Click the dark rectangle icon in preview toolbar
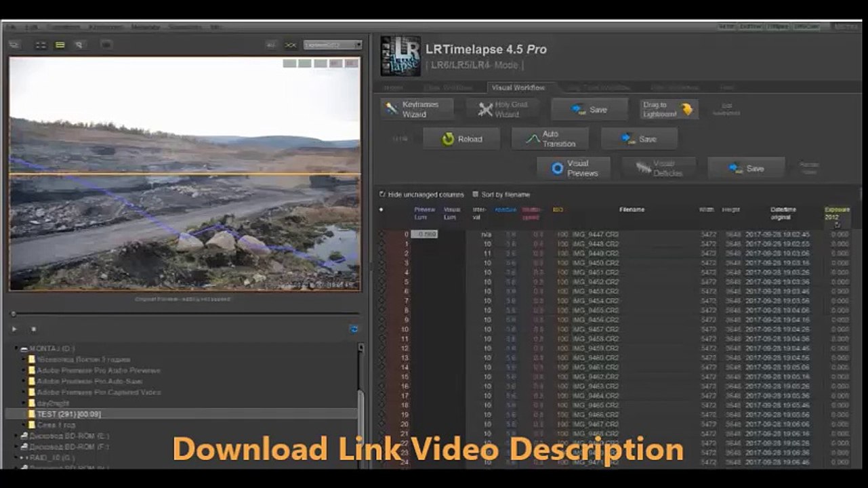 (106, 45)
